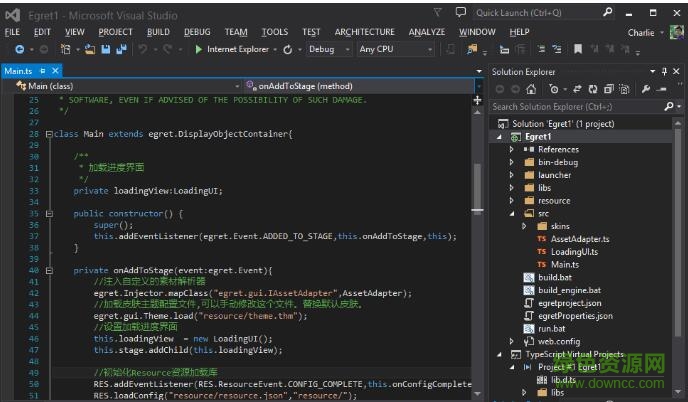Click the green Start debugging arrow

point(199,49)
